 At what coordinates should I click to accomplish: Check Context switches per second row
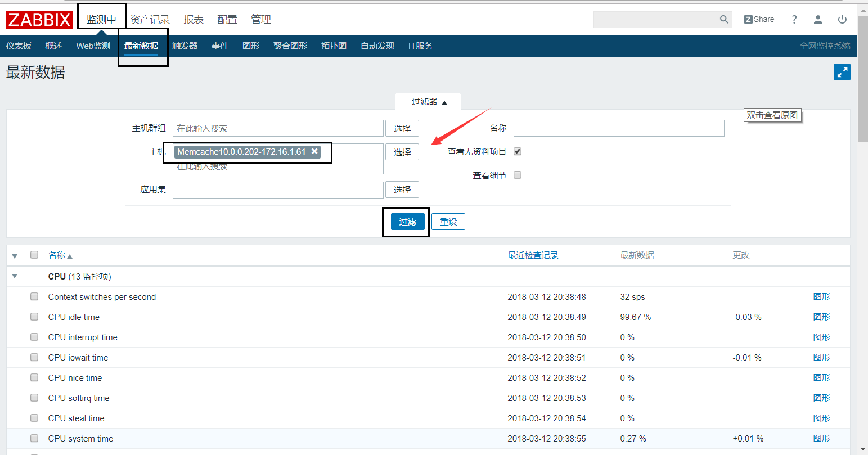pyautogui.click(x=34, y=296)
